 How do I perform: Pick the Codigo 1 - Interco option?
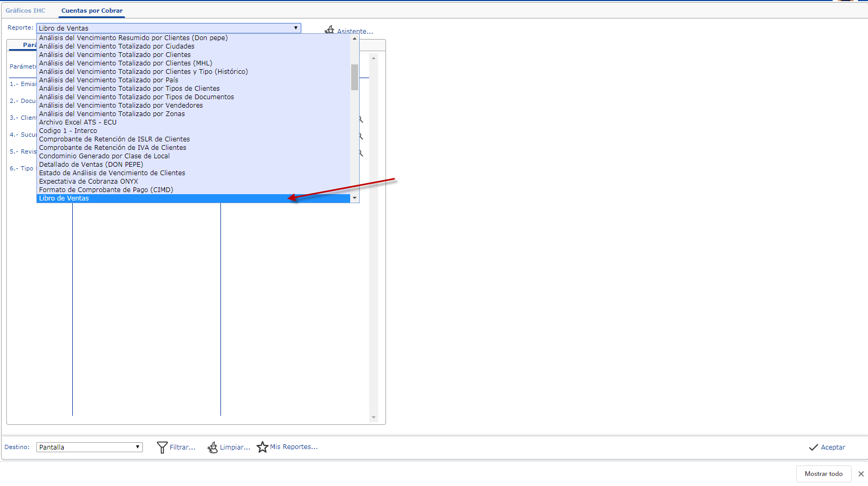193,131
